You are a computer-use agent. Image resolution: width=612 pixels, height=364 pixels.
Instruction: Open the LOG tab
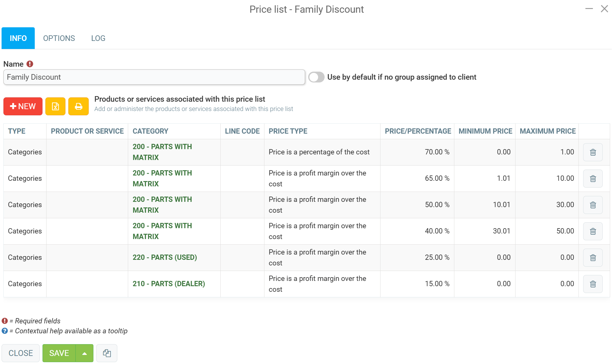point(98,38)
